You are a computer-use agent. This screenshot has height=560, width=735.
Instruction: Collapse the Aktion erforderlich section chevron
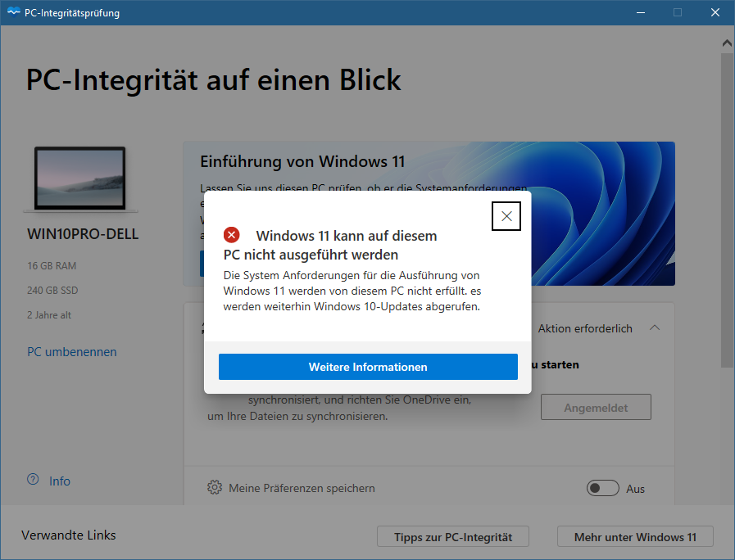click(x=655, y=327)
